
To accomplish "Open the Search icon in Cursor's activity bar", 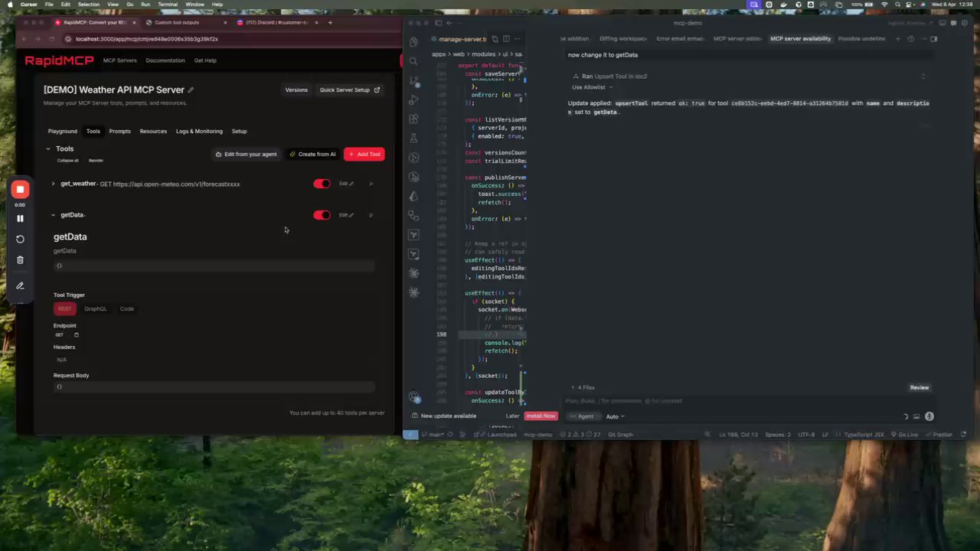I will 414,61.
